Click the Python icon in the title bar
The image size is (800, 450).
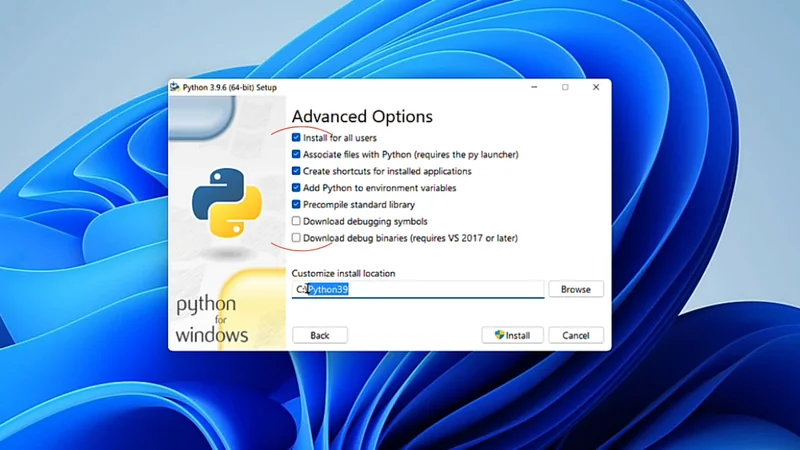pos(175,87)
